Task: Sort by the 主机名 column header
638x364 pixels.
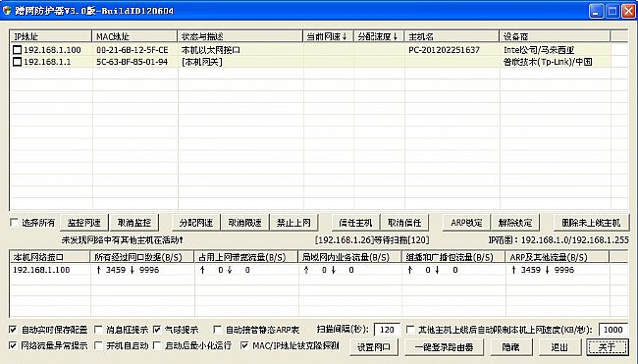Action: point(452,36)
